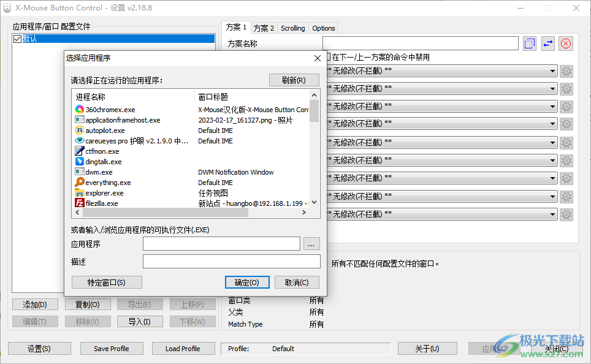Open the Options tab

point(323,28)
